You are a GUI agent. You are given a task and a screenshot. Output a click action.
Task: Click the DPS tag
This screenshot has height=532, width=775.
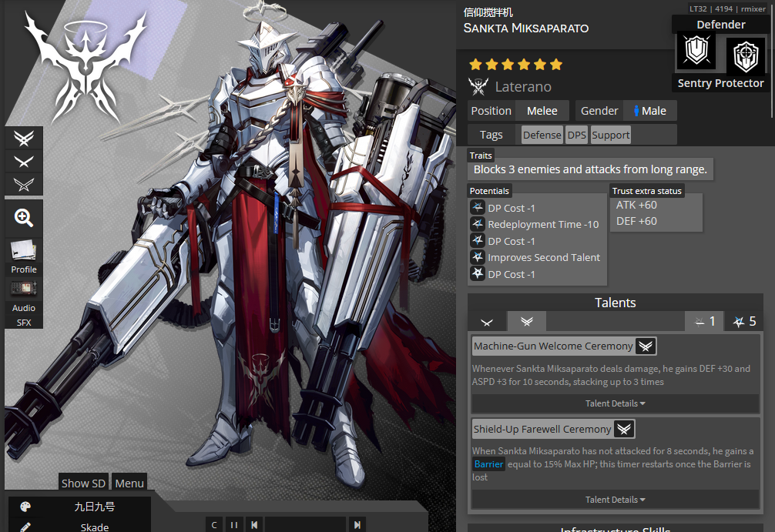click(577, 135)
